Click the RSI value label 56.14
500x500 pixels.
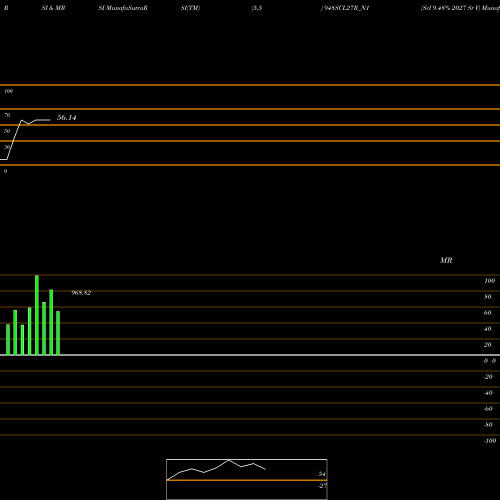tap(67, 118)
